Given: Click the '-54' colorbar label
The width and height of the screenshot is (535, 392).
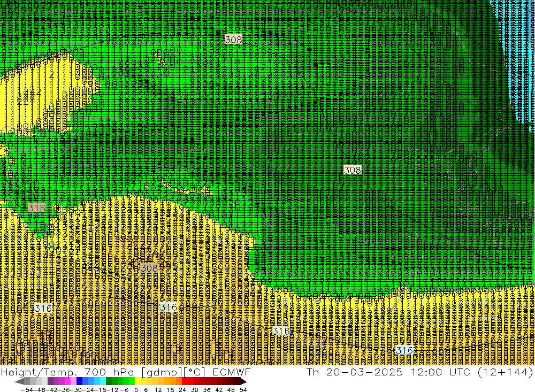Looking at the screenshot, I should pyautogui.click(x=27, y=390).
